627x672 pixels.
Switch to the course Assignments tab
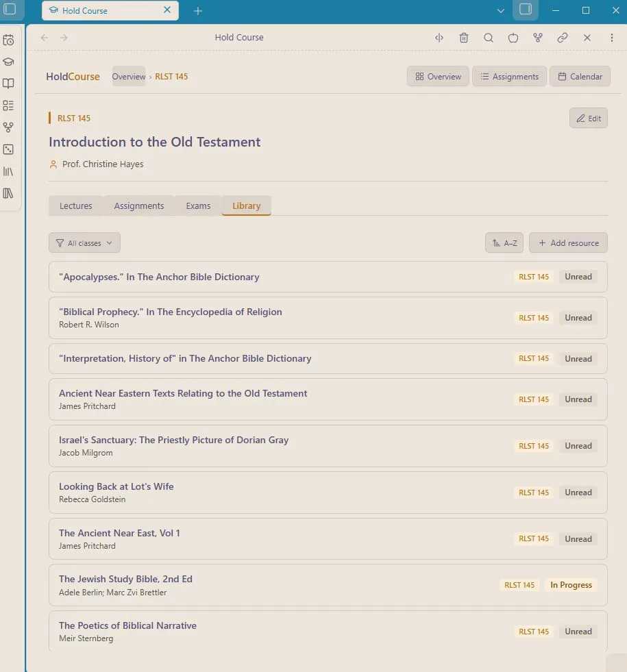tap(139, 206)
